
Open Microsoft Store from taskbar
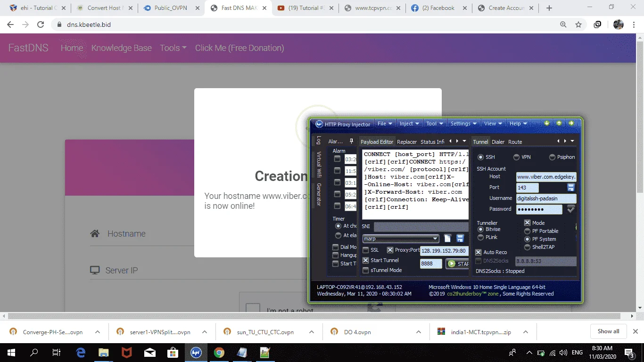coord(173,352)
